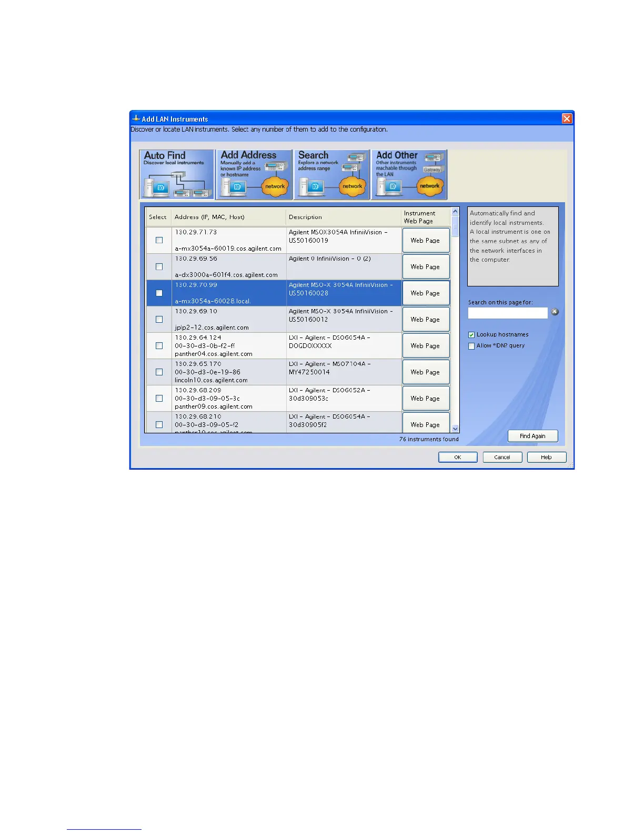This screenshot has height=834, width=644.
Task: Select the Auto Find tab
Action: [x=177, y=174]
